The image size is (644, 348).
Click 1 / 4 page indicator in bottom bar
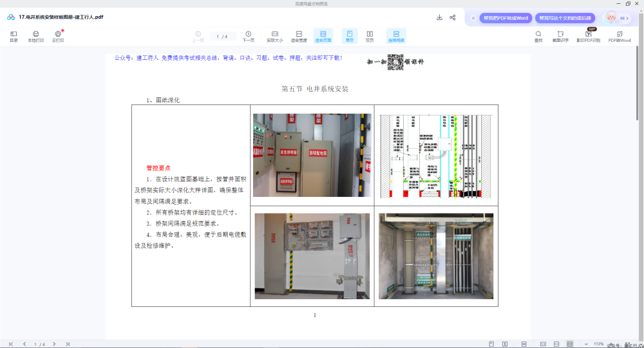[39, 344]
